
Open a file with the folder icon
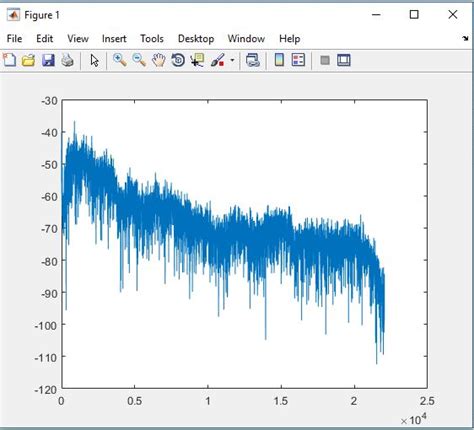click(x=29, y=61)
